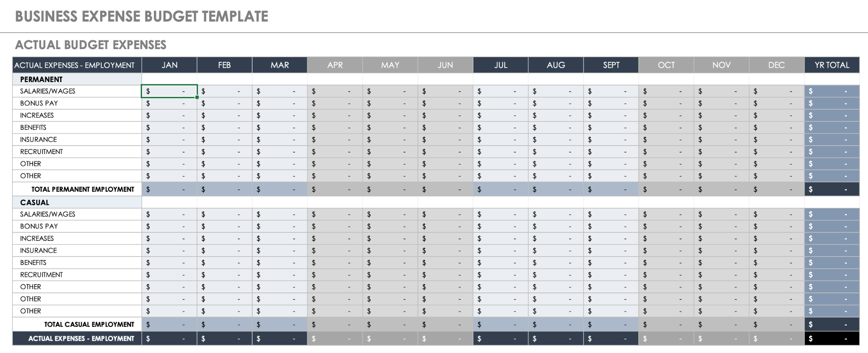
Task: Click Actual Expenses - Employment bottom total label
Action: [81, 339]
